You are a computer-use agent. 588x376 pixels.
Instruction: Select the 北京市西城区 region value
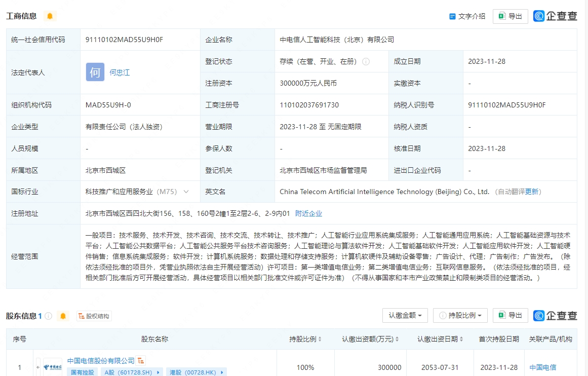click(x=105, y=170)
